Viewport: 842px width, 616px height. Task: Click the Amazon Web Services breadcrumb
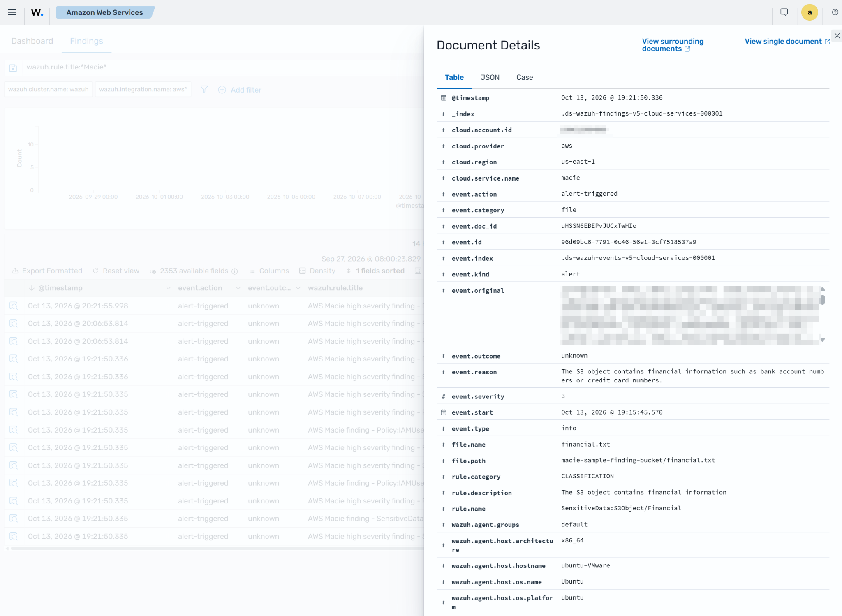click(x=104, y=12)
